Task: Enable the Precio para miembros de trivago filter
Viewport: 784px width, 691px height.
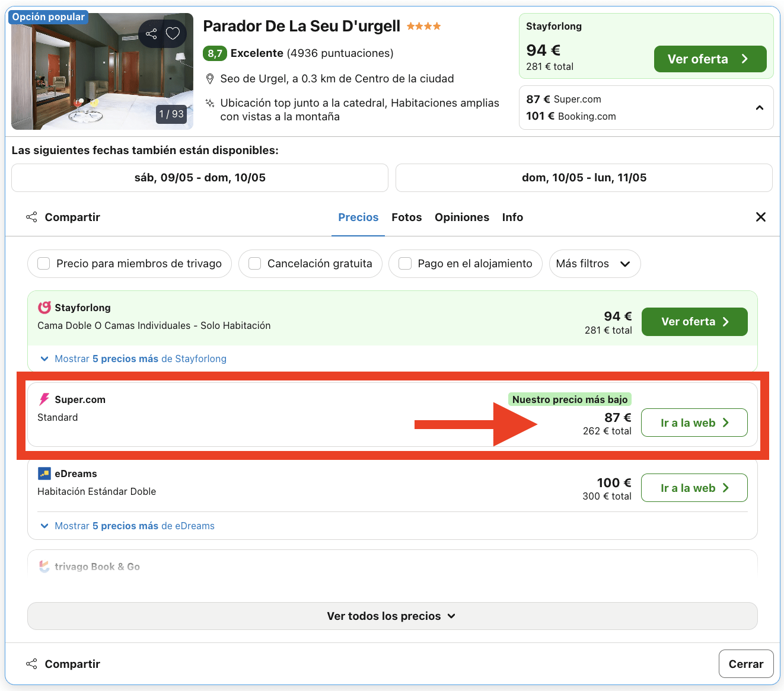Action: point(43,263)
